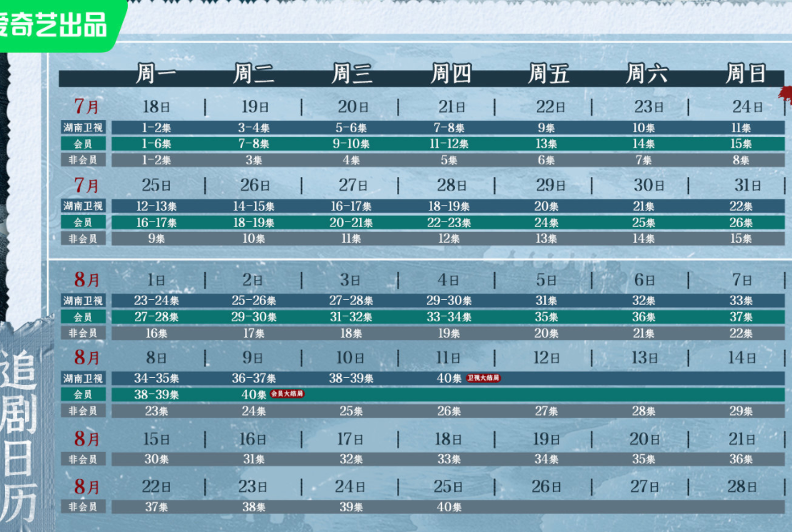Select the 周一 column header

(156, 74)
